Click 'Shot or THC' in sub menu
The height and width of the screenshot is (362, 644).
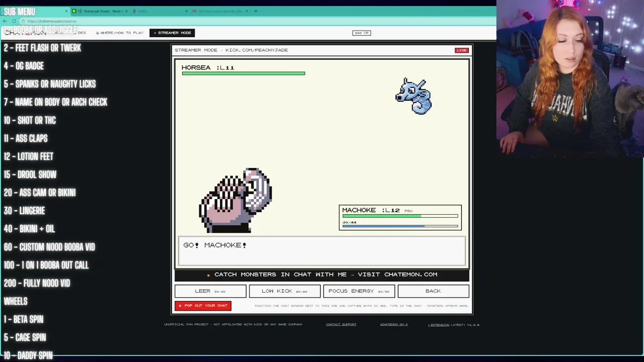click(30, 120)
